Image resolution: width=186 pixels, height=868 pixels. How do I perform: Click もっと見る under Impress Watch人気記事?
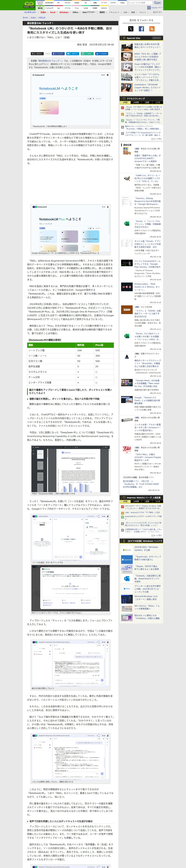click(156, 535)
